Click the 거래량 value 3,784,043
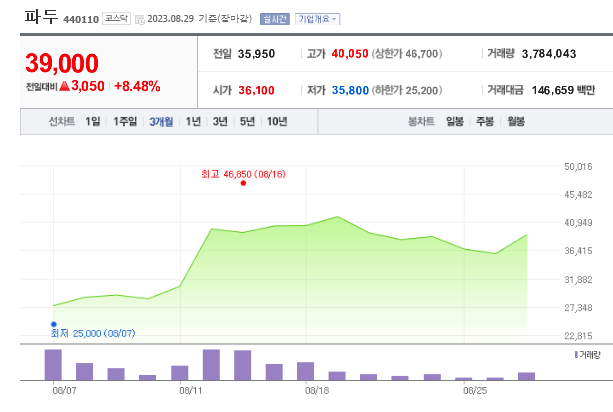613x412 pixels. [549, 54]
